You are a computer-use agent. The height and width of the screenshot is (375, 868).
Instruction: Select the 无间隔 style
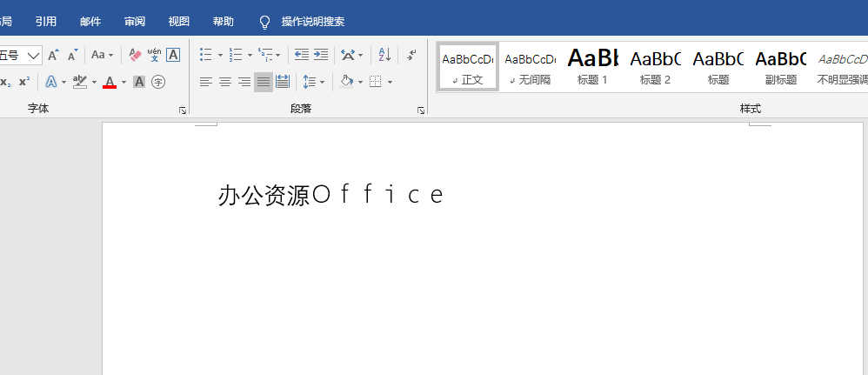coord(531,66)
